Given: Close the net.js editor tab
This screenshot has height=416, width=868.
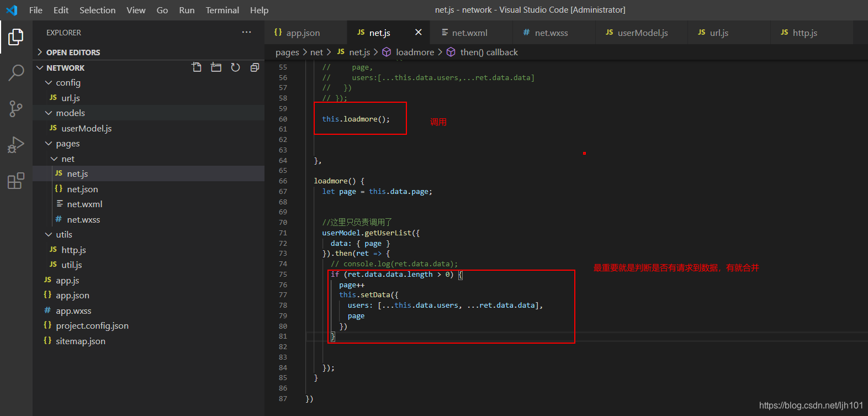Looking at the screenshot, I should click(x=419, y=33).
